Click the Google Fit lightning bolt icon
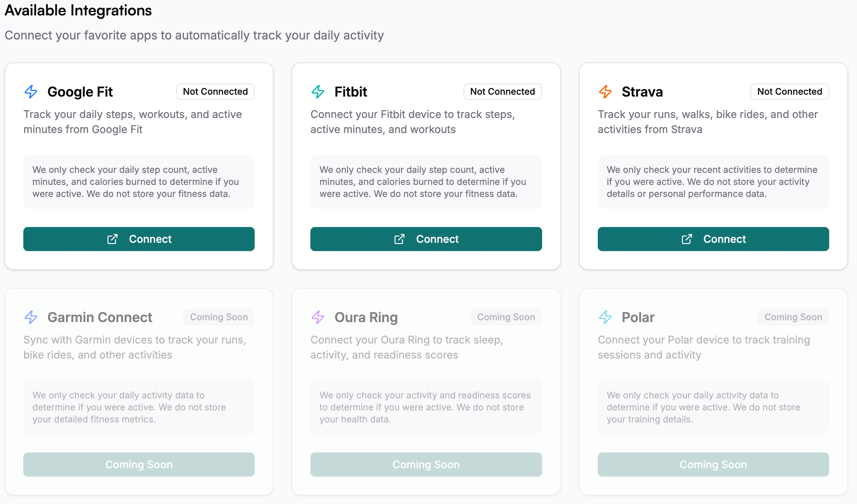This screenshot has width=857, height=504. [31, 92]
